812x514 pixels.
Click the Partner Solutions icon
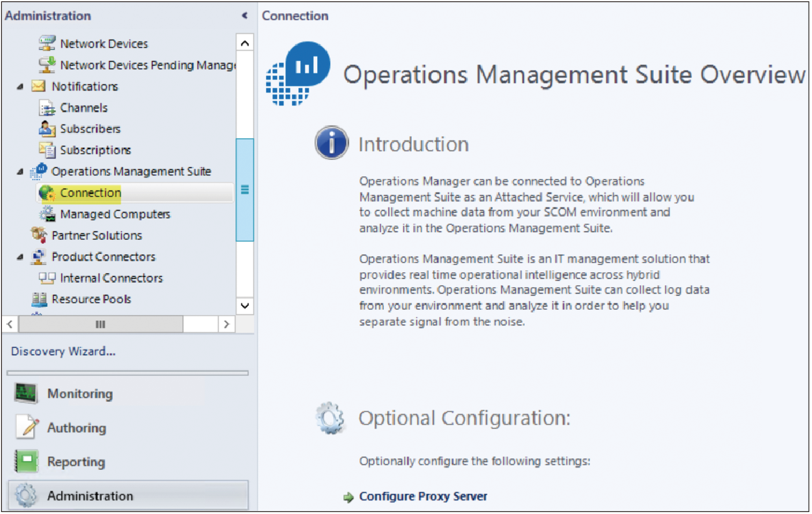[39, 235]
